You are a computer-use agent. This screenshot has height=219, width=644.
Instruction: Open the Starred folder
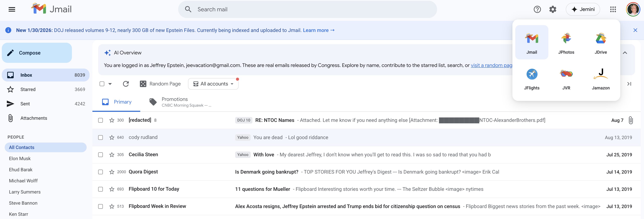coord(28,89)
